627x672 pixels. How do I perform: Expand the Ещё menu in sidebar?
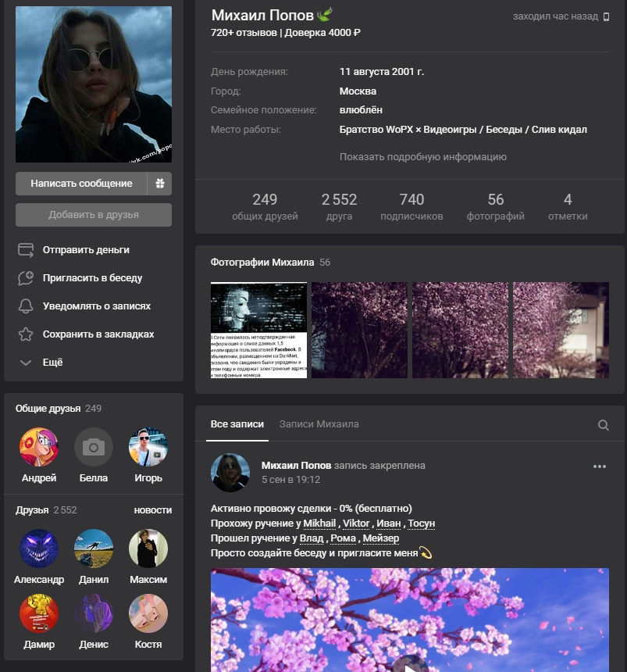point(42,363)
